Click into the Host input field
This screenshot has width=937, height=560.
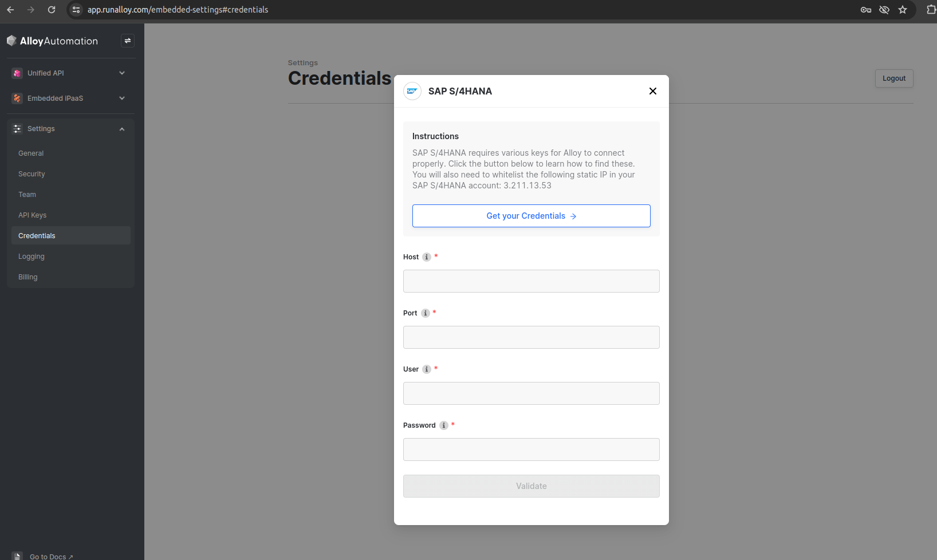pyautogui.click(x=531, y=281)
